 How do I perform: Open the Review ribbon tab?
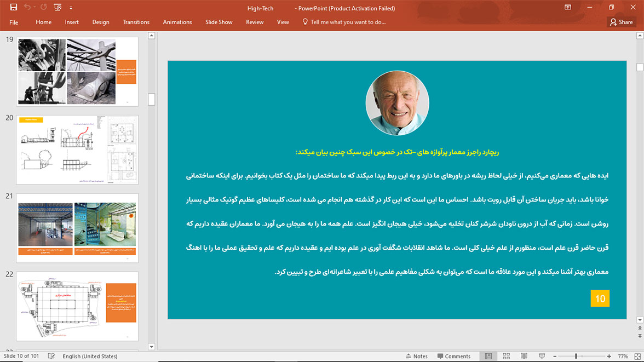pyautogui.click(x=255, y=22)
